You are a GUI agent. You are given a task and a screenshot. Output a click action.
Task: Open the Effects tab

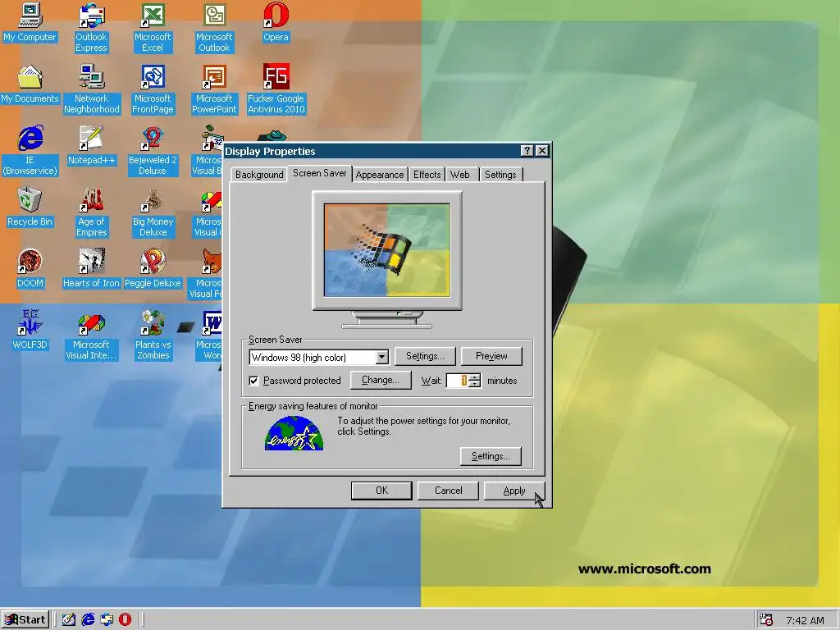(x=427, y=175)
